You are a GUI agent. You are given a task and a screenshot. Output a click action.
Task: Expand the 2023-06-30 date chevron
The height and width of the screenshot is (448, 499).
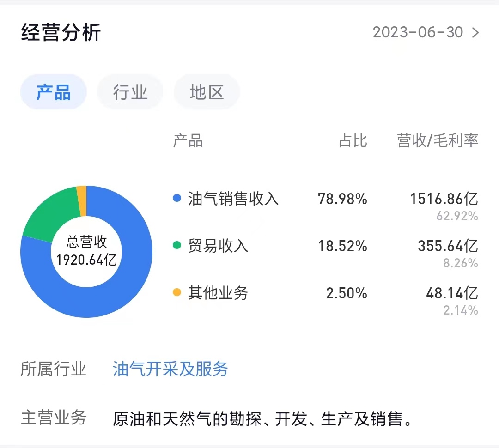tap(475, 32)
